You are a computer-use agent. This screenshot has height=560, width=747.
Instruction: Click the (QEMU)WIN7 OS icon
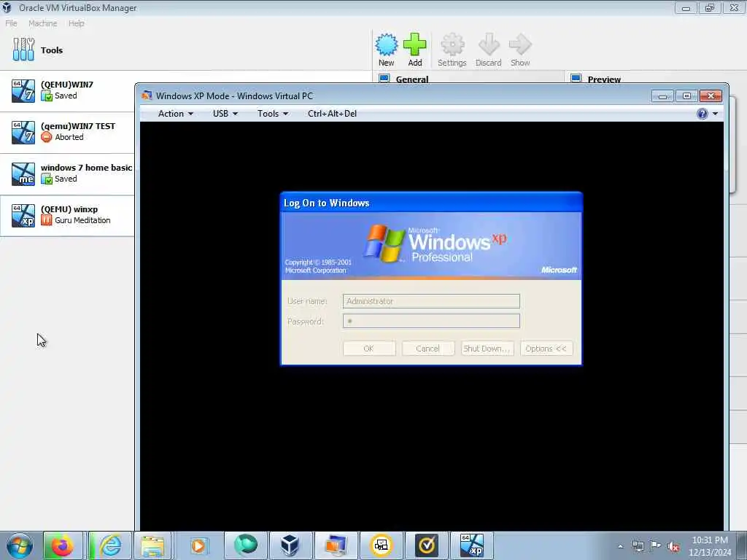[23, 91]
